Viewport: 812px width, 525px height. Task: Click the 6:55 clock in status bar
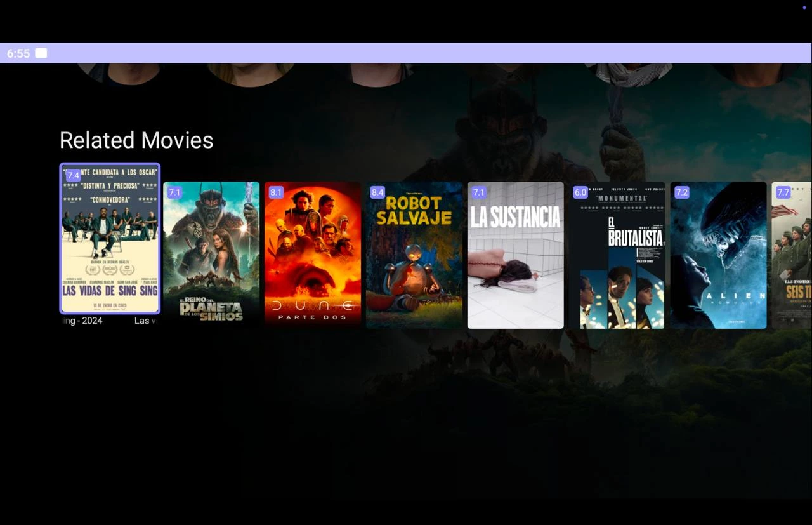point(18,53)
